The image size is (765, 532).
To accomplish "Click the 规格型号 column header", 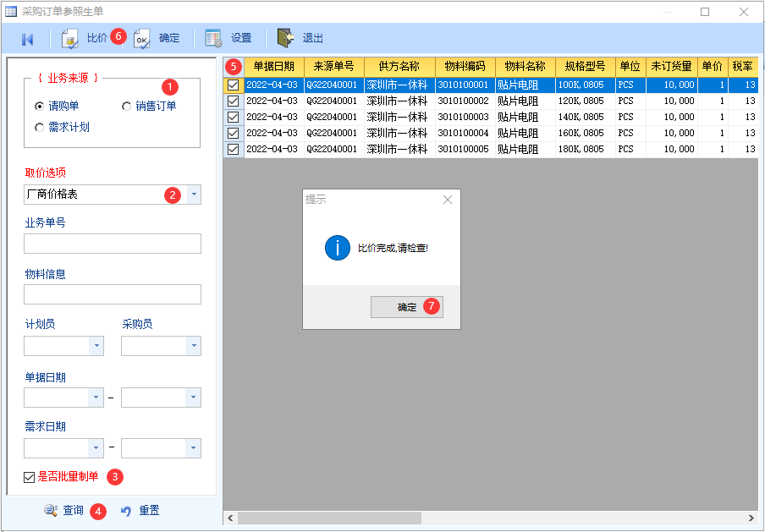I will (586, 67).
